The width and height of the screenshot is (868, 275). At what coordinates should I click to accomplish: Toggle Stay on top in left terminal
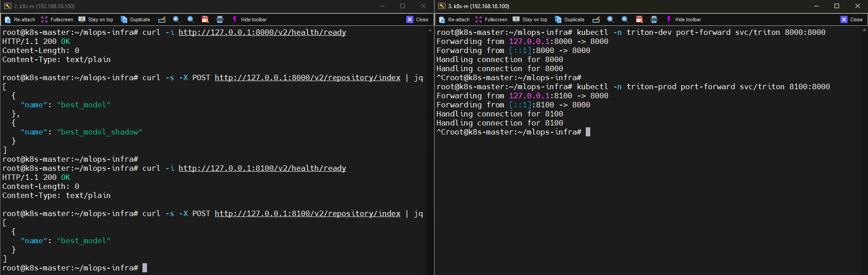click(x=96, y=19)
